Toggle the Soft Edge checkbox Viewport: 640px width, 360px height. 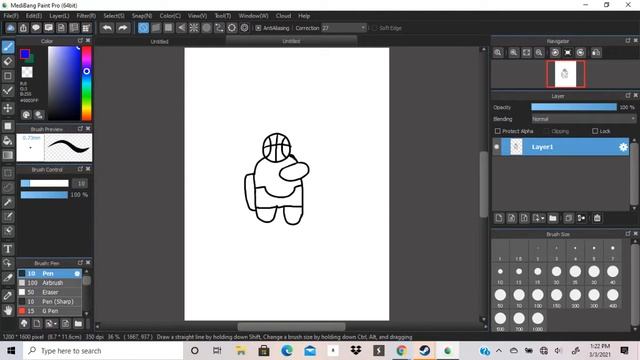pos(374,28)
